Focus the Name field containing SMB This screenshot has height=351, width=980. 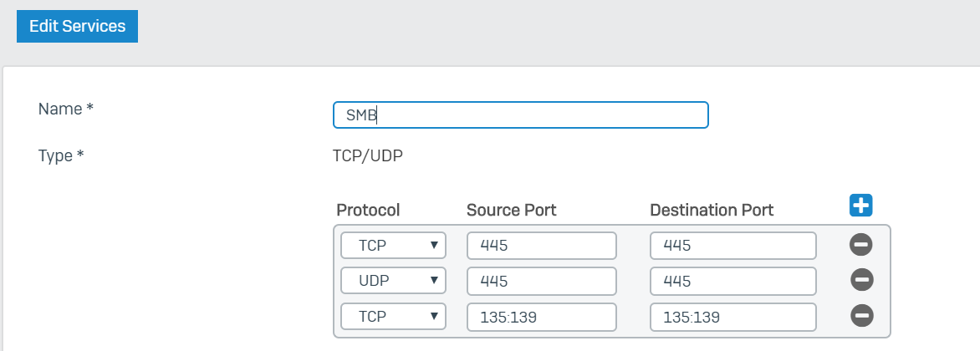point(521,115)
